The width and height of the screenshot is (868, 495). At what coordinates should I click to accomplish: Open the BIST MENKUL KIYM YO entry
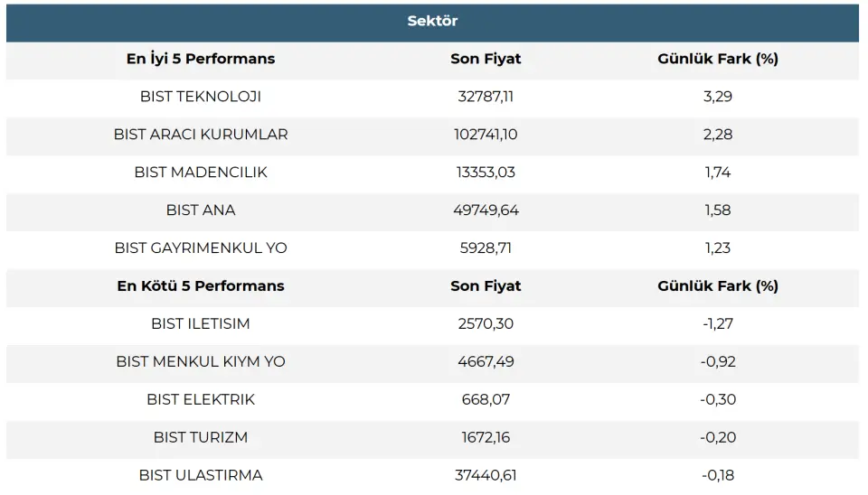point(201,362)
